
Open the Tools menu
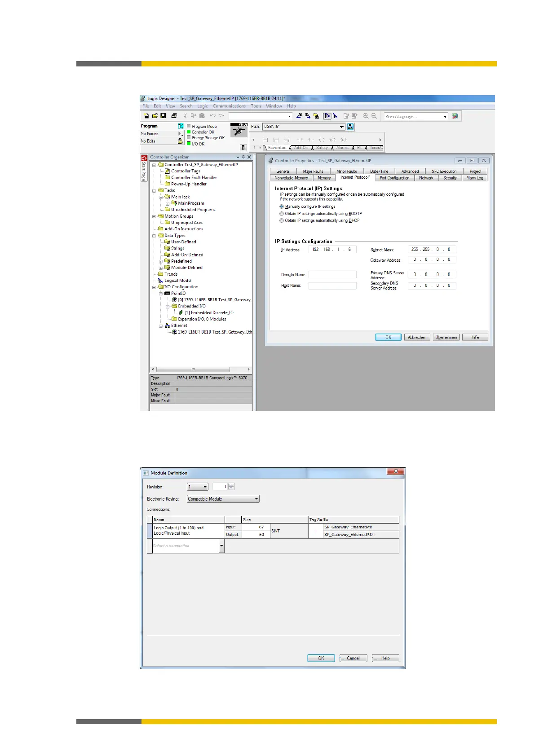(256, 106)
